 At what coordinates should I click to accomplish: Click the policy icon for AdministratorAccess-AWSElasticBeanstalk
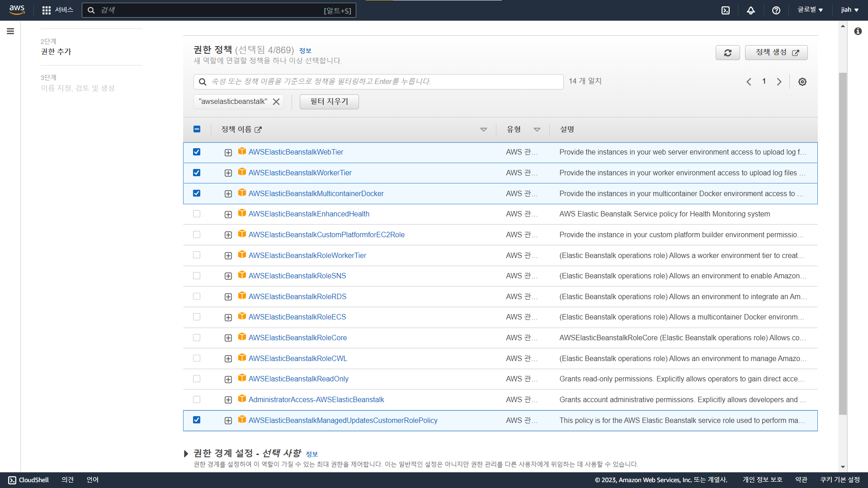click(242, 399)
